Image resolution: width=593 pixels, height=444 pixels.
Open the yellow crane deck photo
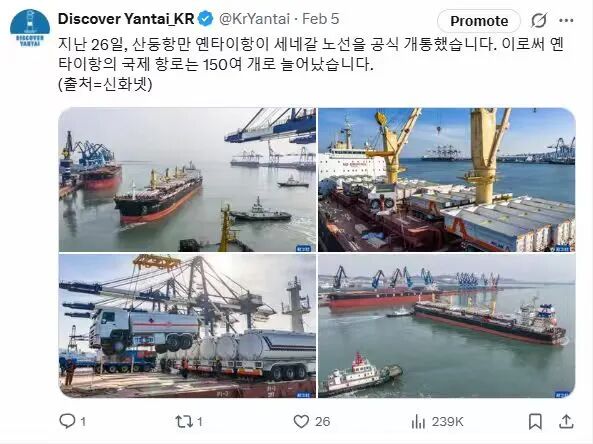pos(447,180)
